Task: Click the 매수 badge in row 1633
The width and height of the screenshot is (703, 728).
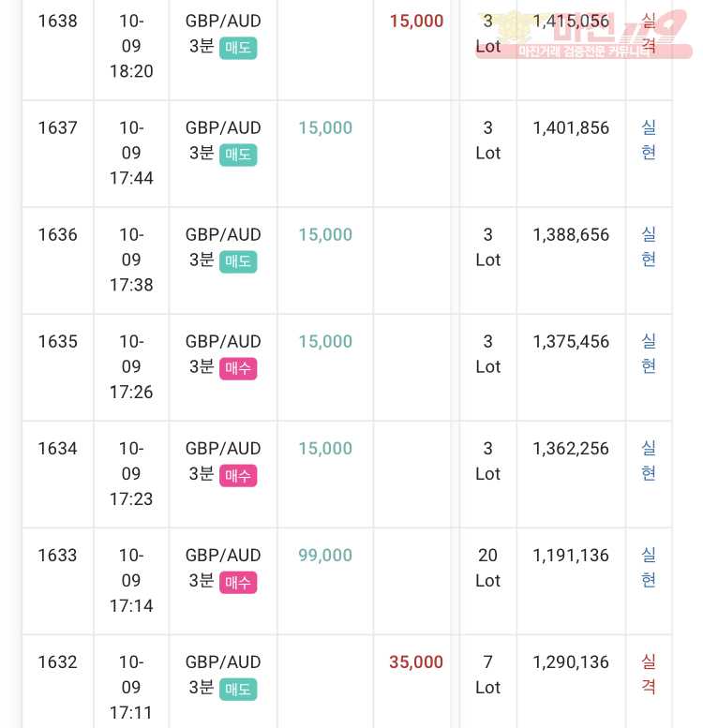Action: coord(238,583)
